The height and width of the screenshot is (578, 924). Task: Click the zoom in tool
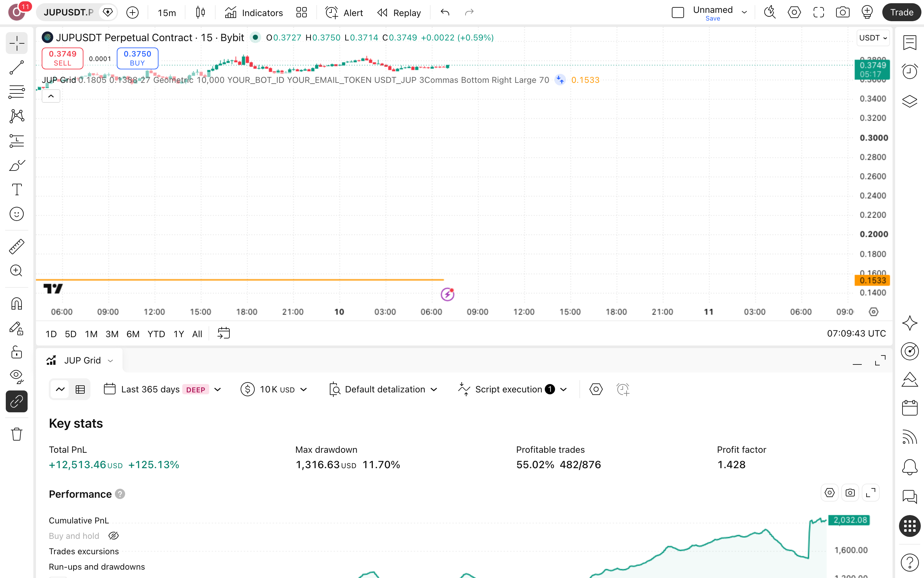16,271
